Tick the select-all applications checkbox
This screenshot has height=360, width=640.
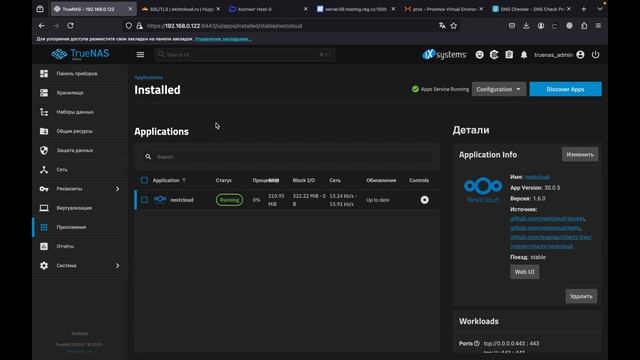coord(144,180)
